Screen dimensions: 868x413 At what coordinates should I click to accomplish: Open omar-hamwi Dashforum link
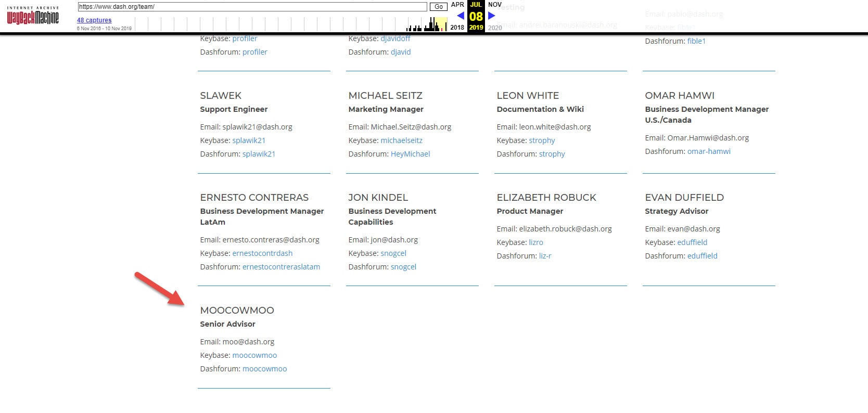point(709,151)
